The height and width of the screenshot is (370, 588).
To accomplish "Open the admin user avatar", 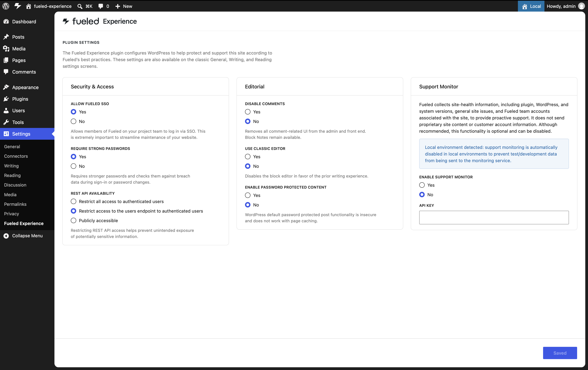I will 581,6.
